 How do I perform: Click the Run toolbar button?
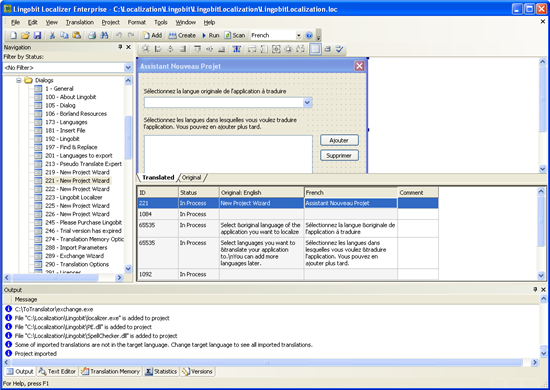[x=210, y=35]
